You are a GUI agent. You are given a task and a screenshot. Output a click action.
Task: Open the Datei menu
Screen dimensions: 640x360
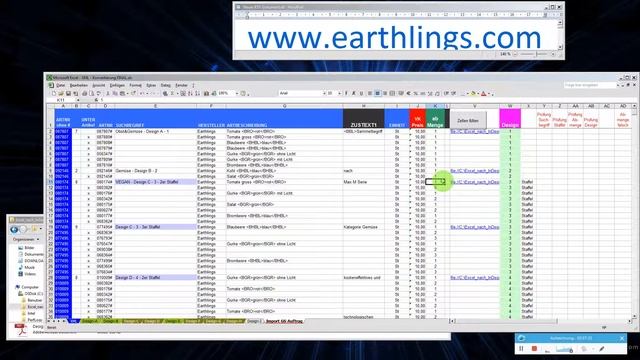coord(60,85)
